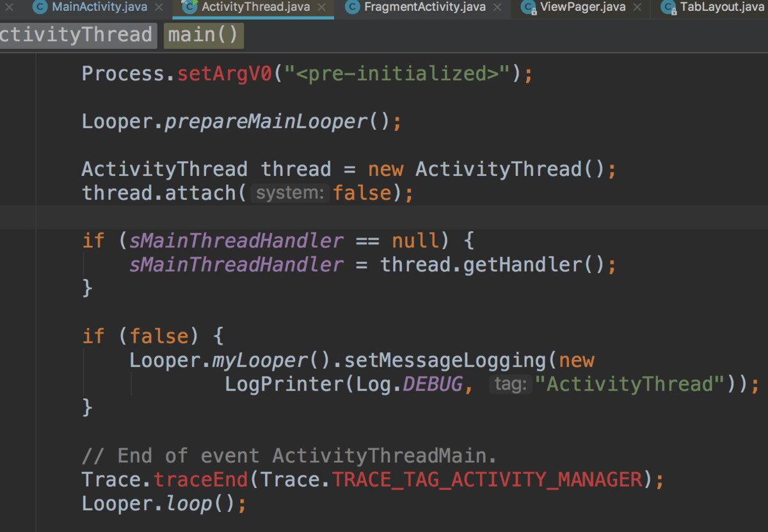Click the modified class icon on ActivityThread.java tab

tap(189, 8)
